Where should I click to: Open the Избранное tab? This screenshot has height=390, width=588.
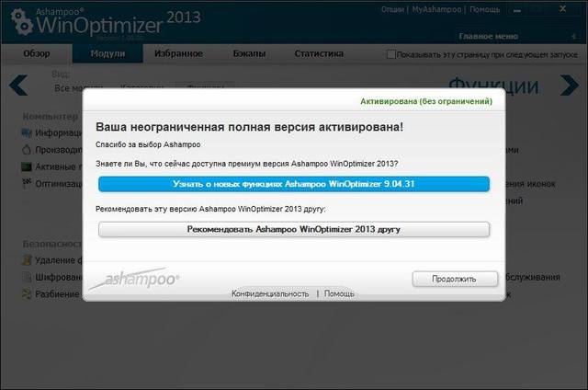click(178, 53)
